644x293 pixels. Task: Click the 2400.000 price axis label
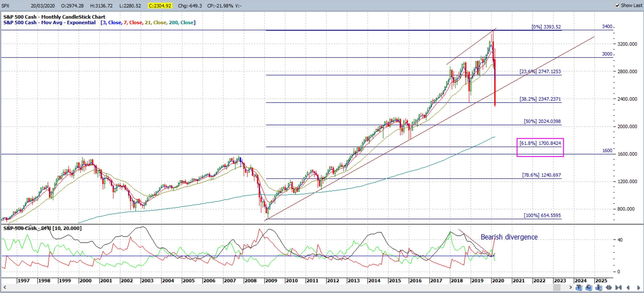point(627,99)
